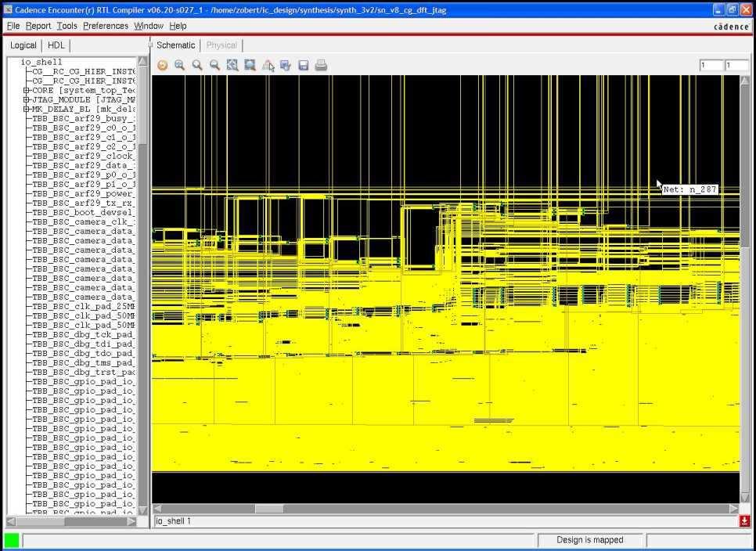Click the minus magnifier zoom-out icon
756x551 pixels.
(x=214, y=65)
